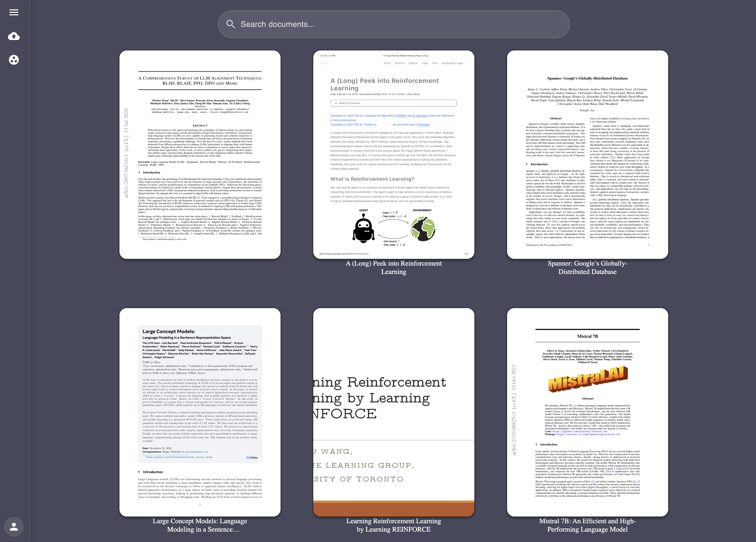Click 'Learning Reinforcement Learning by Learning REINFORCE' caption
This screenshot has width=756, height=542.
(393, 525)
